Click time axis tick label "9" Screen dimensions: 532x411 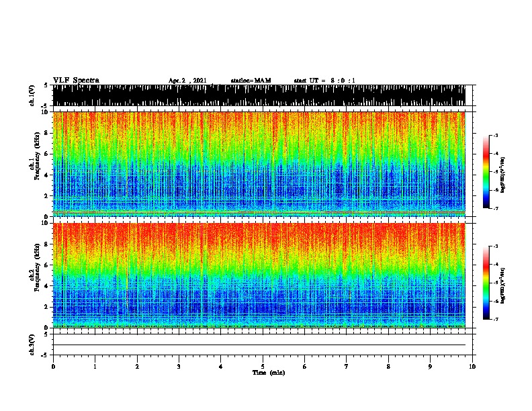pyautogui.click(x=430, y=367)
